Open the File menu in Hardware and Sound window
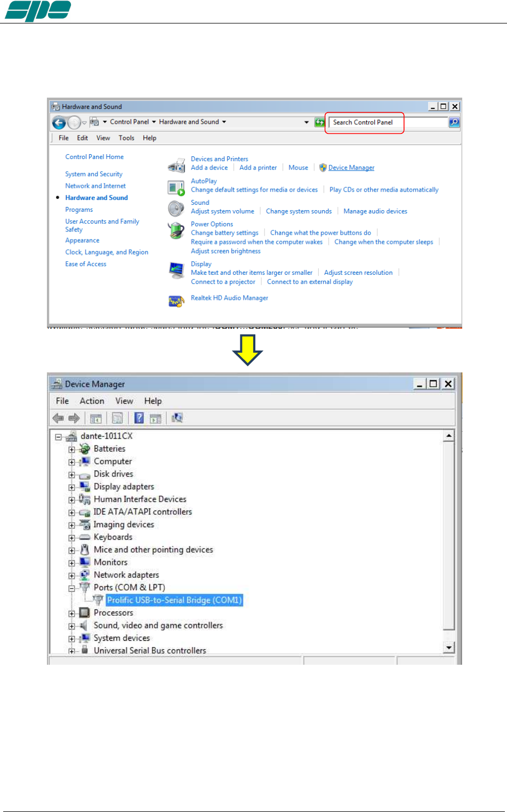This screenshot has height=812, width=507. (x=63, y=138)
